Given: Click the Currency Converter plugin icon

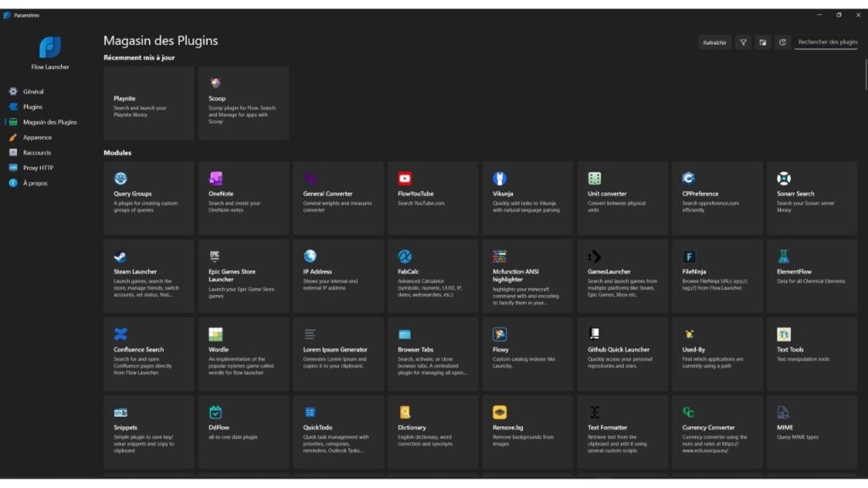Looking at the screenshot, I should point(688,413).
